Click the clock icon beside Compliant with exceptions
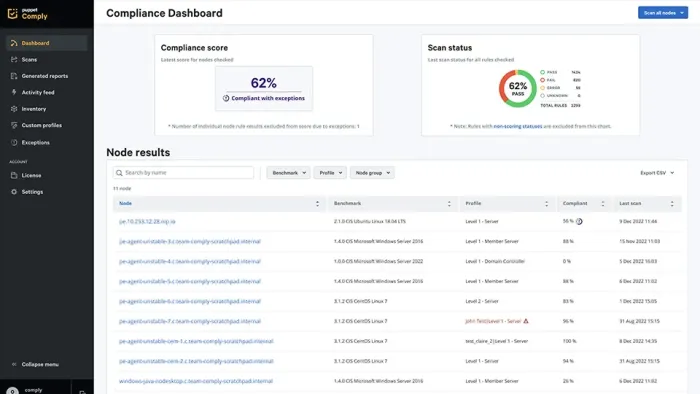The image size is (700, 394). 226,98
